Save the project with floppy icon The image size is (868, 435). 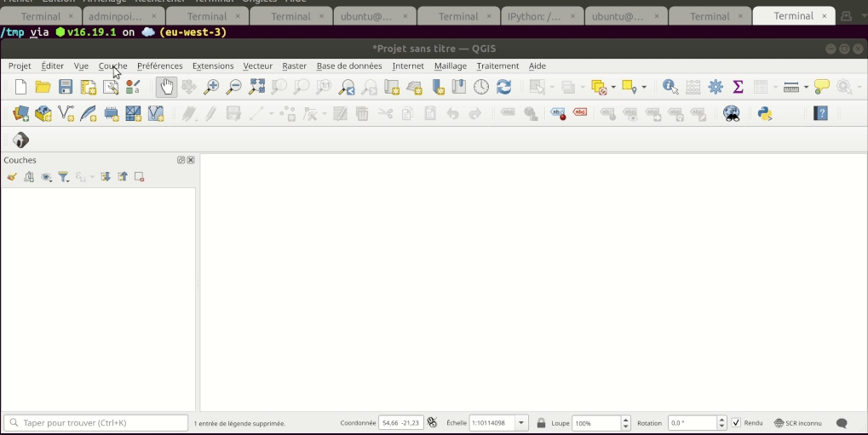(x=66, y=87)
